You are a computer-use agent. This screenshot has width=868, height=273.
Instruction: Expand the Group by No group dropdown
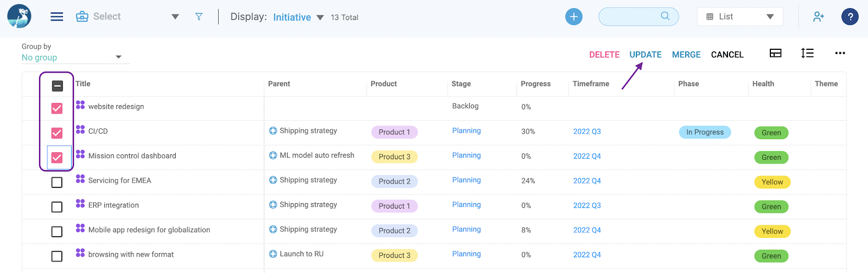(x=75, y=57)
